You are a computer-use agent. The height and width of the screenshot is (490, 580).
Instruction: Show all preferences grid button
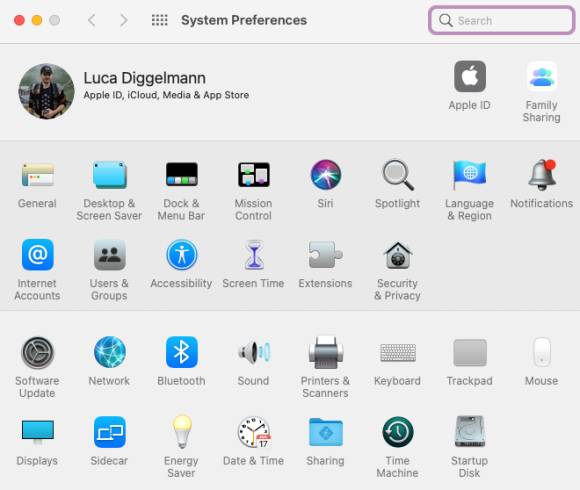click(x=159, y=20)
